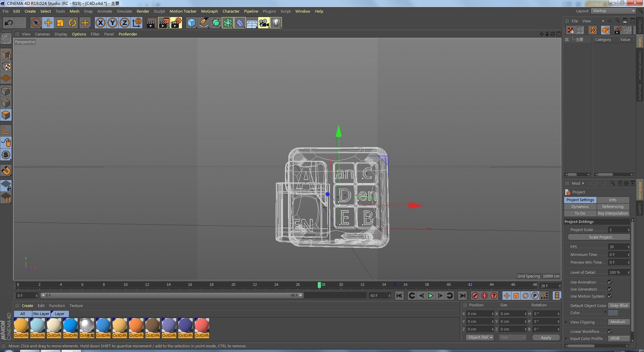Click the default object Color swatch

[613, 313]
